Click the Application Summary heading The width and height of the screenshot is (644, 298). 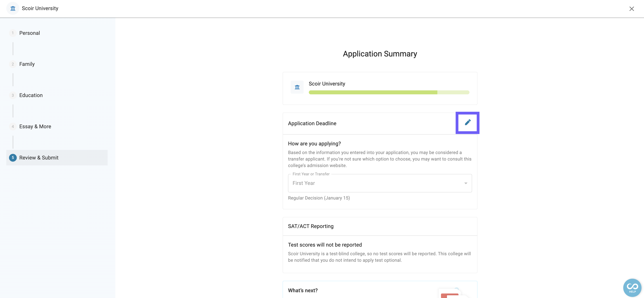coord(380,54)
